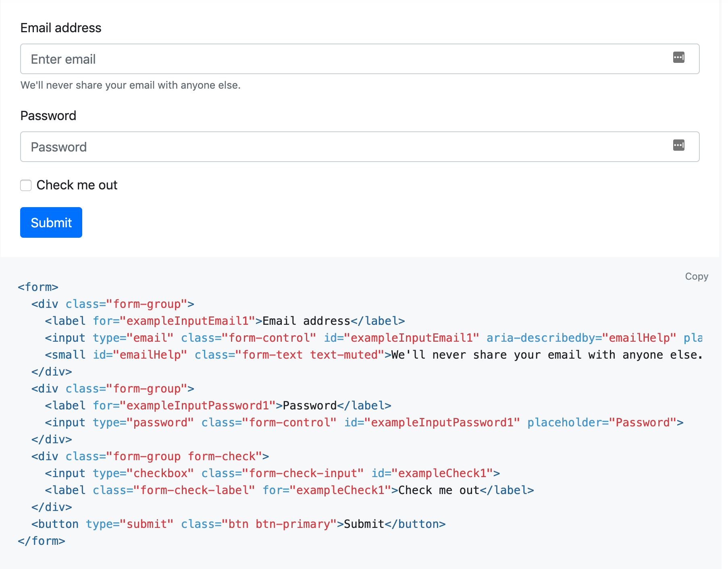Click the small id="emailHelp" code line
This screenshot has width=728, height=569.
tap(374, 355)
